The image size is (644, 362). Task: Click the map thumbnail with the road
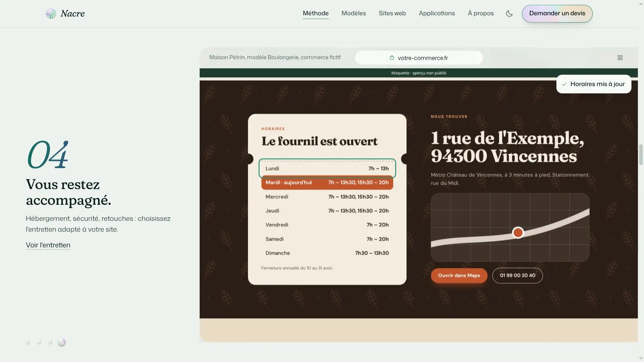(x=510, y=227)
